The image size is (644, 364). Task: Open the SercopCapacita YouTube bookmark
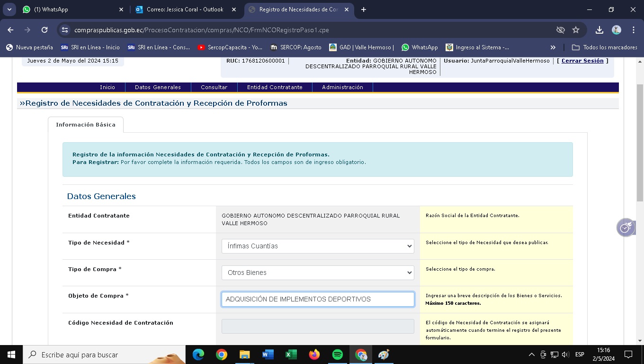pyautogui.click(x=230, y=47)
